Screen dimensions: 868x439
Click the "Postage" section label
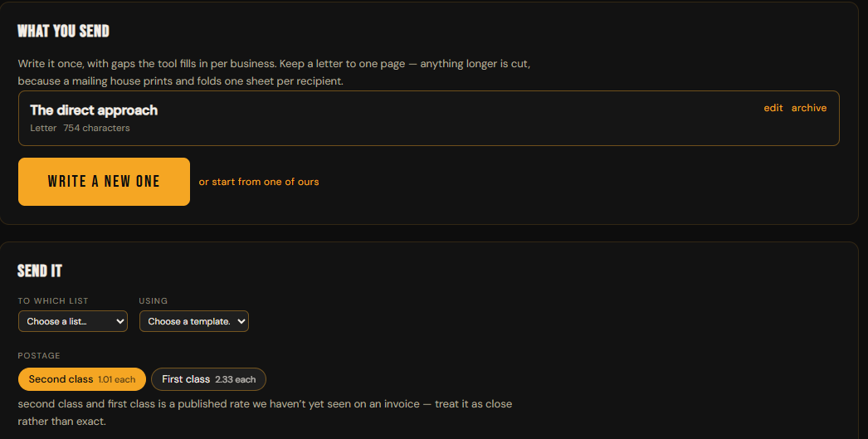click(x=39, y=355)
